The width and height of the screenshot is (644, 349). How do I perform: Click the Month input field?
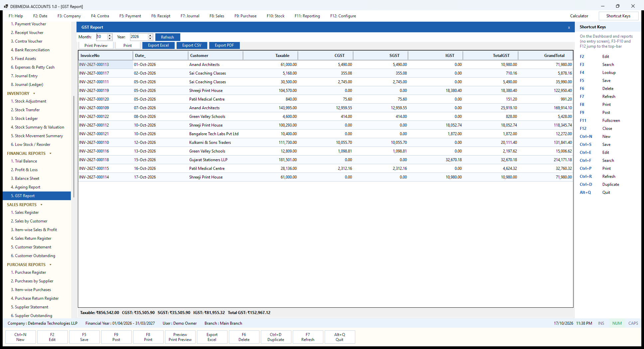coord(102,37)
